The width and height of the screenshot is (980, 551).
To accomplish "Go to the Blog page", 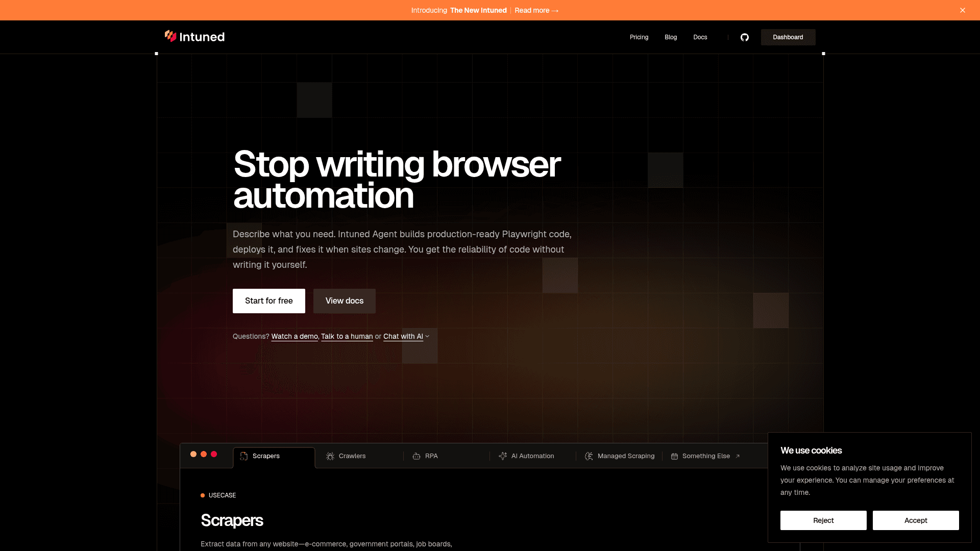I will click(x=671, y=37).
